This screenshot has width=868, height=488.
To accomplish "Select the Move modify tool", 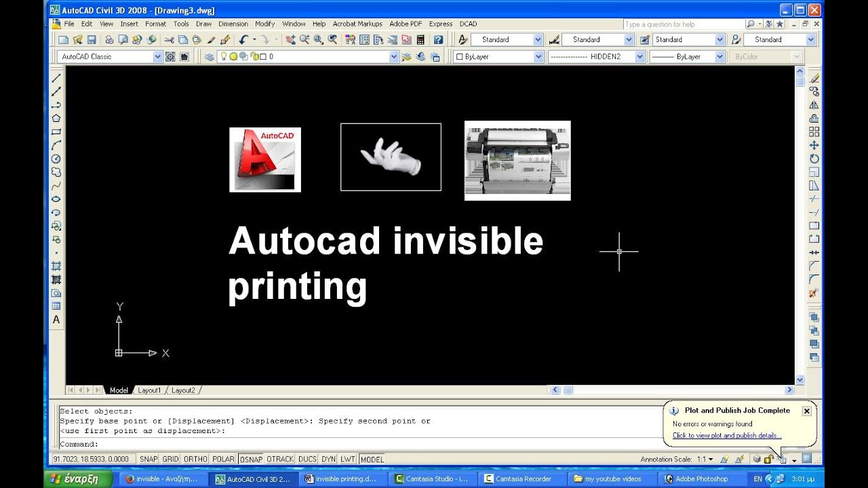I will click(814, 145).
